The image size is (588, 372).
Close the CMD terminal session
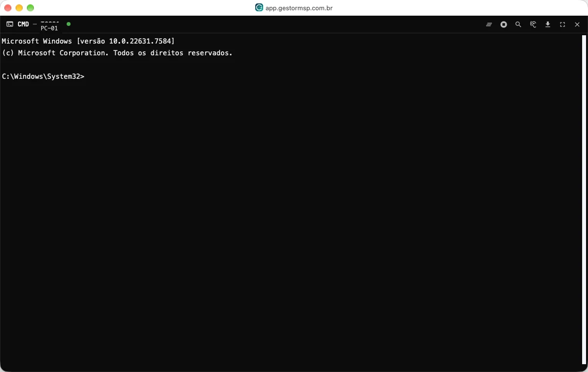[x=577, y=24]
